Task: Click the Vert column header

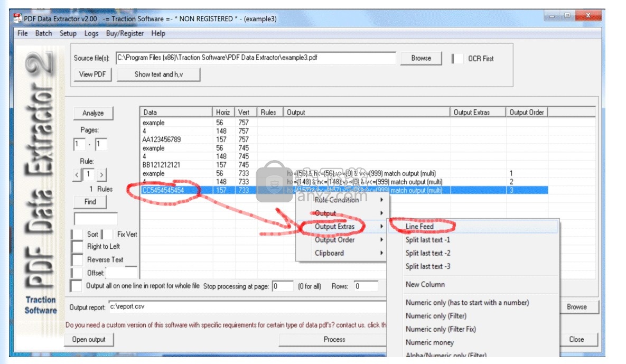Action: click(x=246, y=112)
